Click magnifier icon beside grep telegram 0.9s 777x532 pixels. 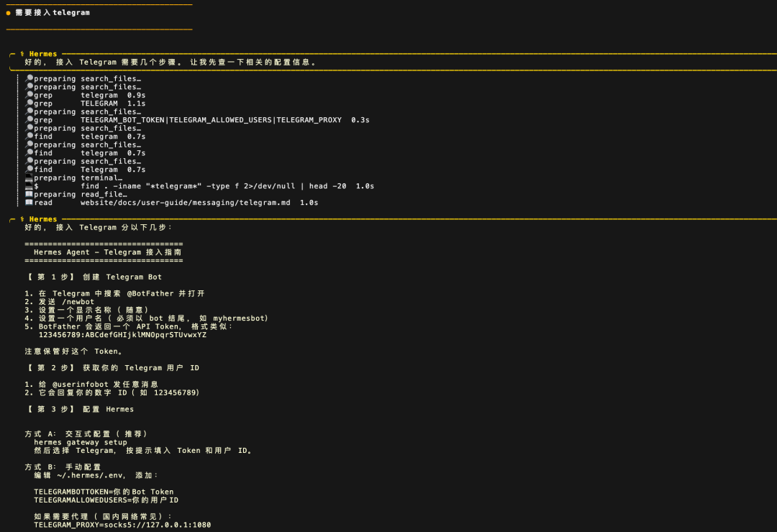click(x=29, y=95)
